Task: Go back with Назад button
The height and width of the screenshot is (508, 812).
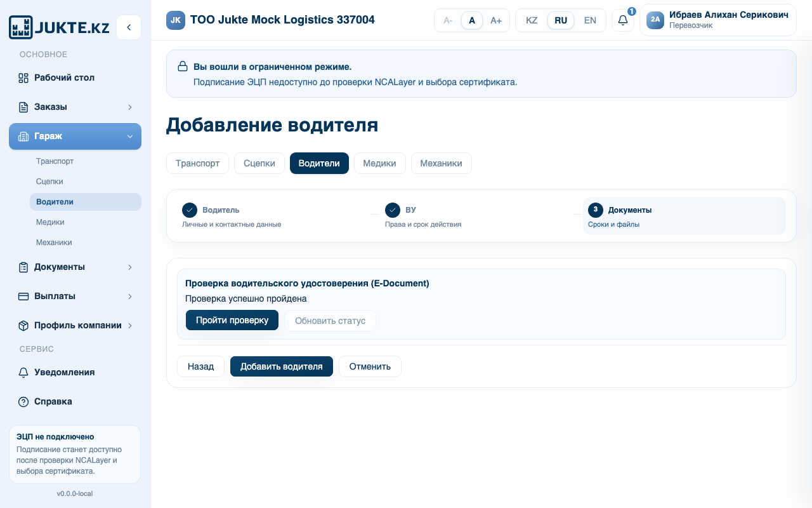Action: click(x=201, y=366)
